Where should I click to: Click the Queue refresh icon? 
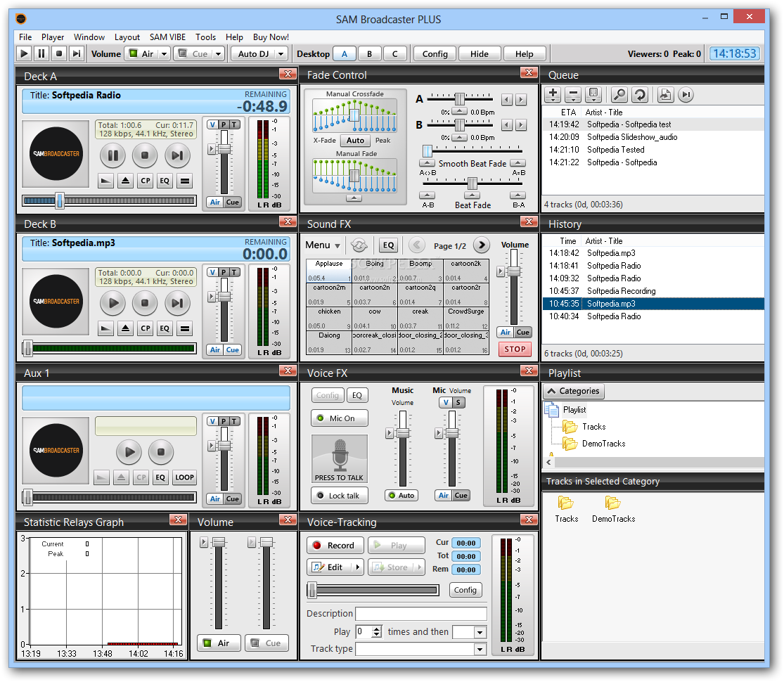point(640,94)
